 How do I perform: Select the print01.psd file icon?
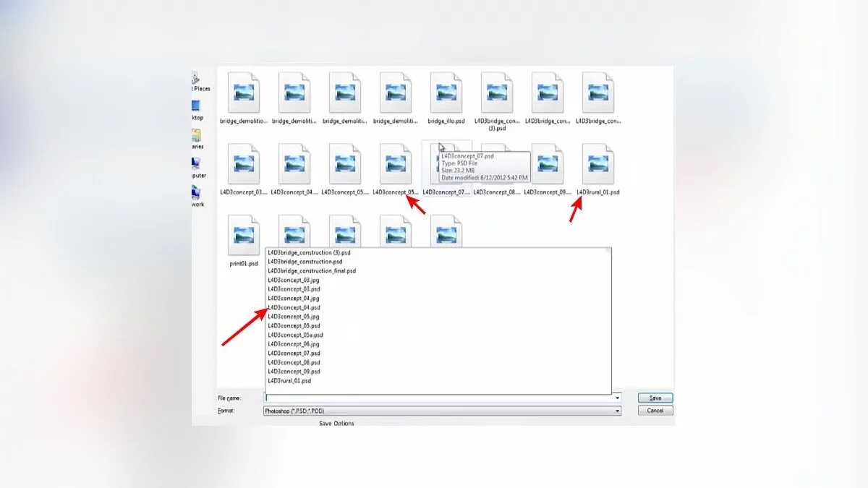244,235
